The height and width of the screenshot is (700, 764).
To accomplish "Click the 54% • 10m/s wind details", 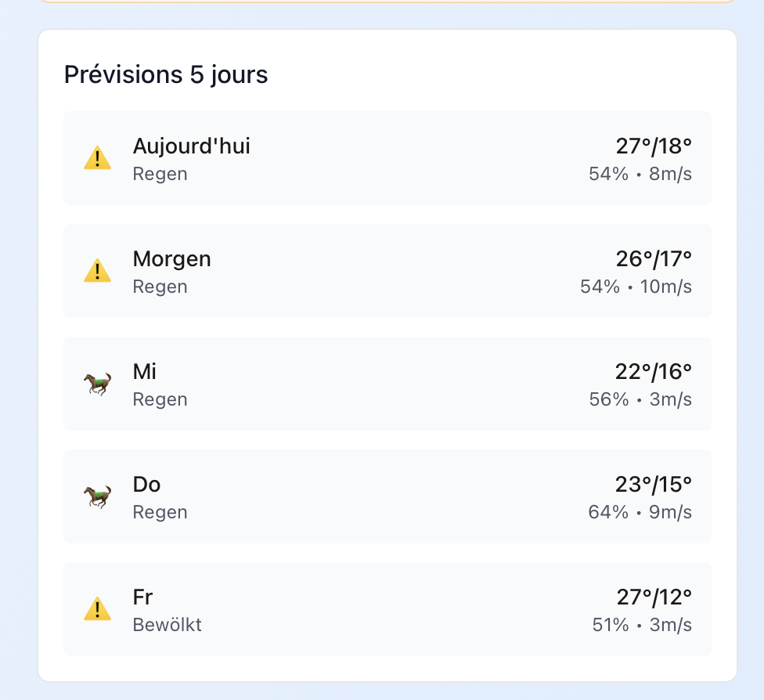I will (x=636, y=287).
